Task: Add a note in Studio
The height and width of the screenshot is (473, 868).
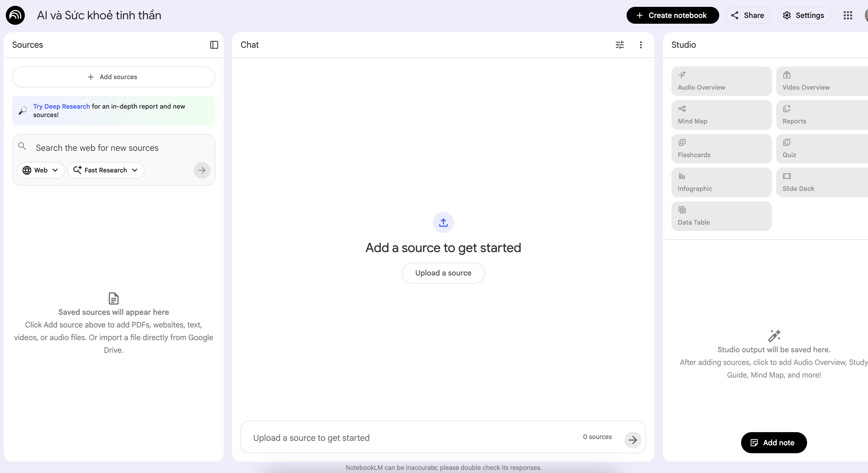Action: (773, 443)
